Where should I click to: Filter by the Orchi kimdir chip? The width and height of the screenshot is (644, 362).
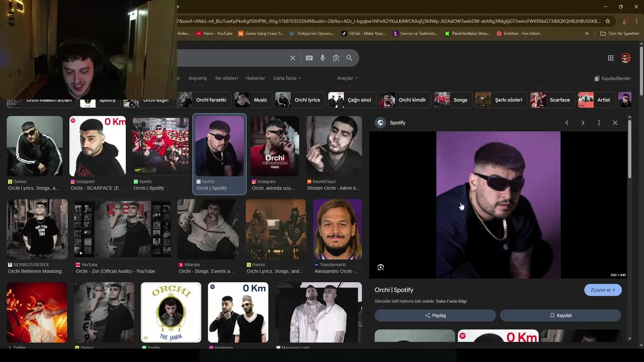pos(405,100)
